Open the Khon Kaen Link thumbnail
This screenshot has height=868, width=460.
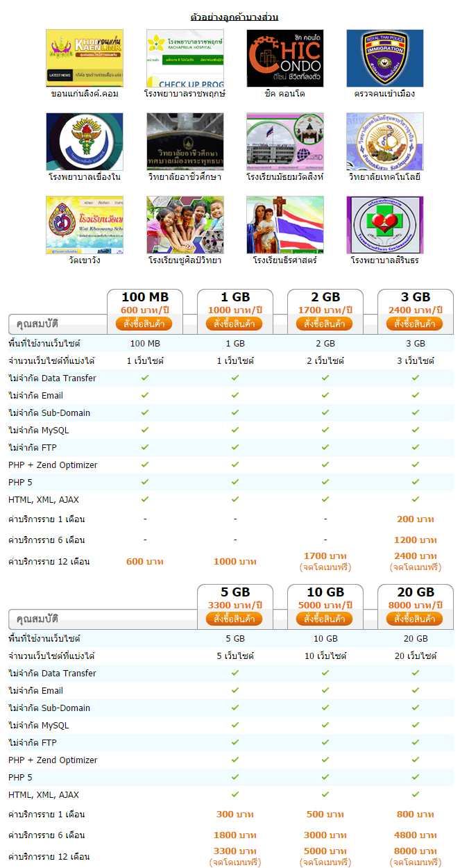85,58
